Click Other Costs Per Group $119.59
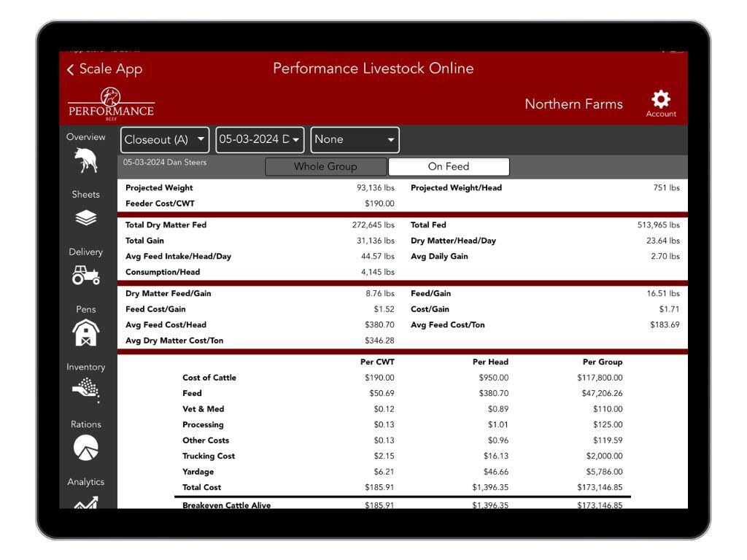The height and width of the screenshot is (560, 747). click(608, 440)
